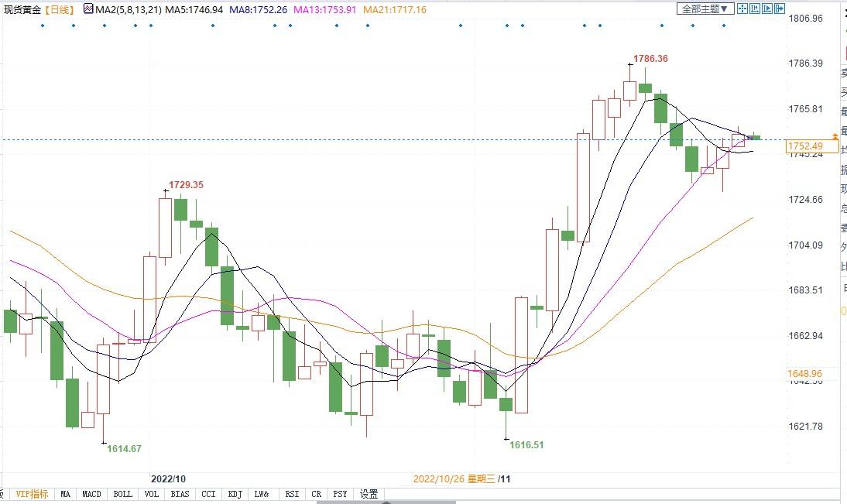Show the VOL indicator tab

[151, 494]
